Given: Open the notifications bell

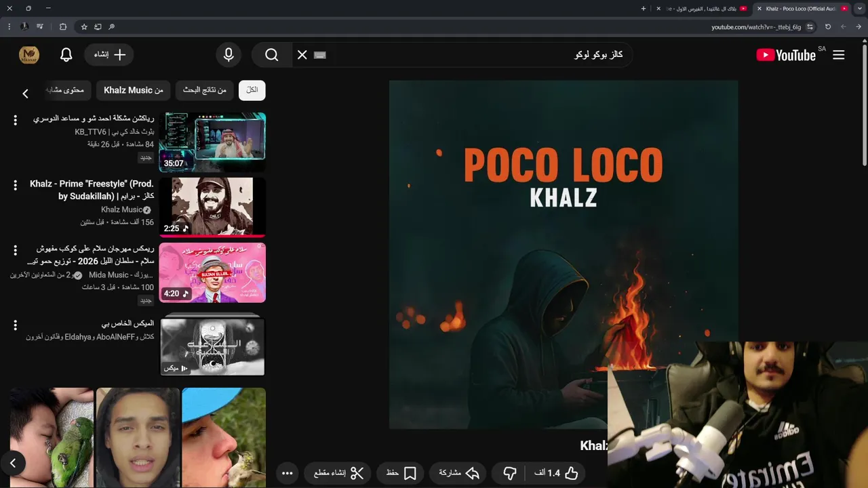Looking at the screenshot, I should point(66,55).
